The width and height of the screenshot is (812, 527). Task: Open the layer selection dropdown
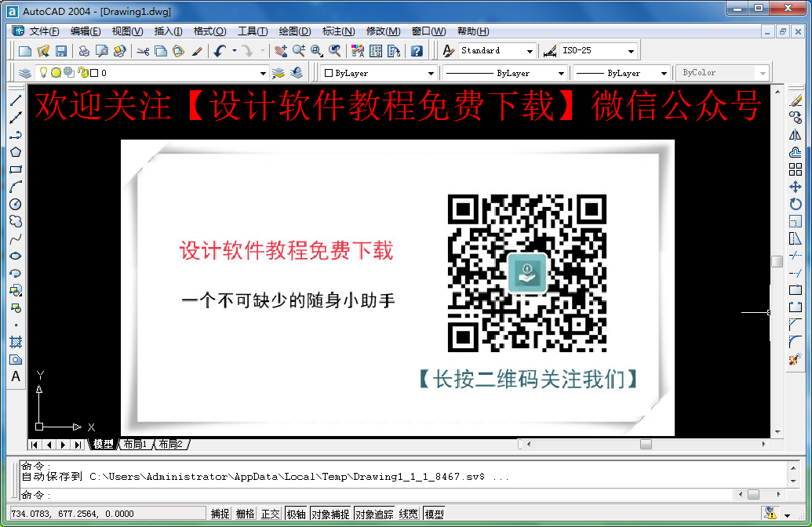point(263,73)
